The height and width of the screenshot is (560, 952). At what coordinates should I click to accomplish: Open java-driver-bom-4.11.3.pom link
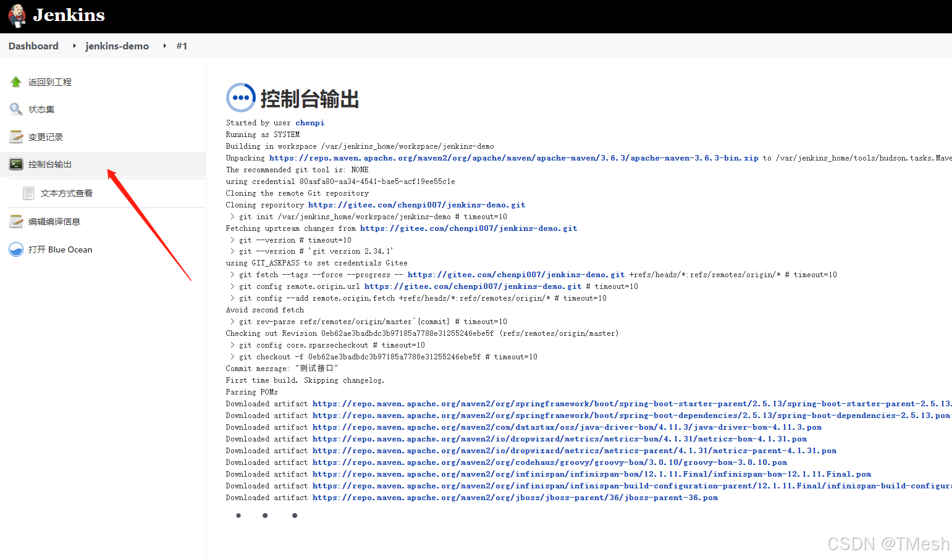pyautogui.click(x=567, y=427)
